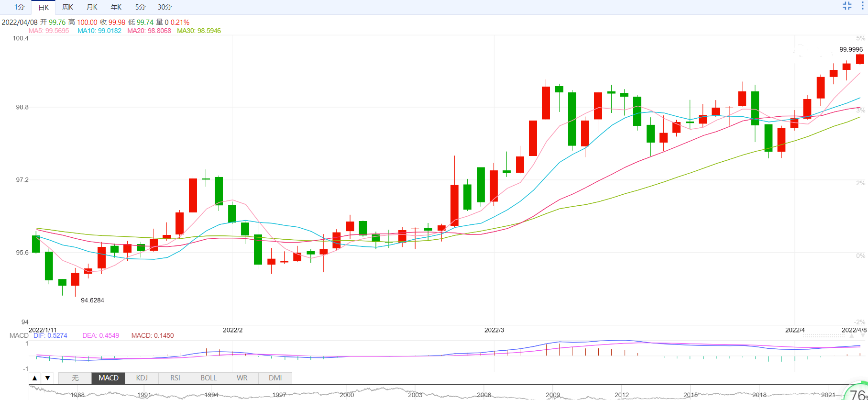Click the MACD: 0.1450 value

(x=153, y=335)
